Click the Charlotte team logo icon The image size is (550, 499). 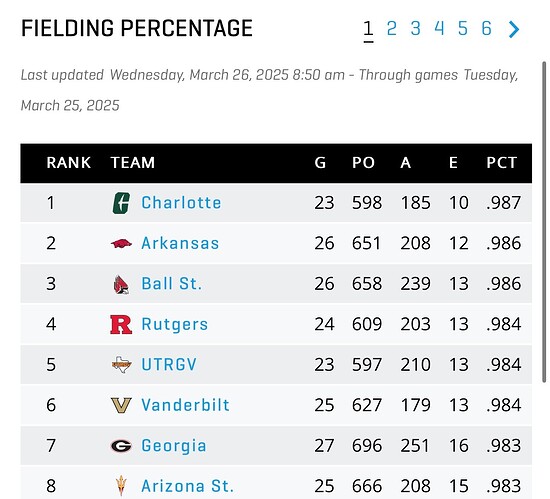click(121, 203)
